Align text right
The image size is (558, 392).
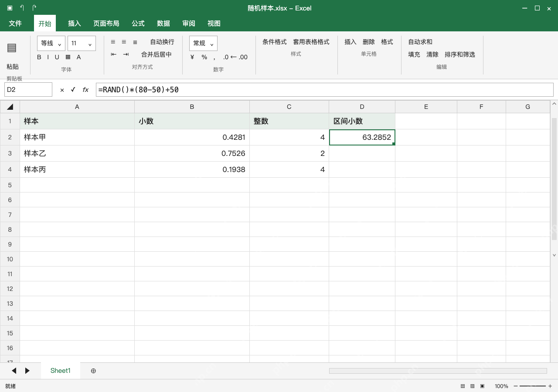click(x=135, y=42)
